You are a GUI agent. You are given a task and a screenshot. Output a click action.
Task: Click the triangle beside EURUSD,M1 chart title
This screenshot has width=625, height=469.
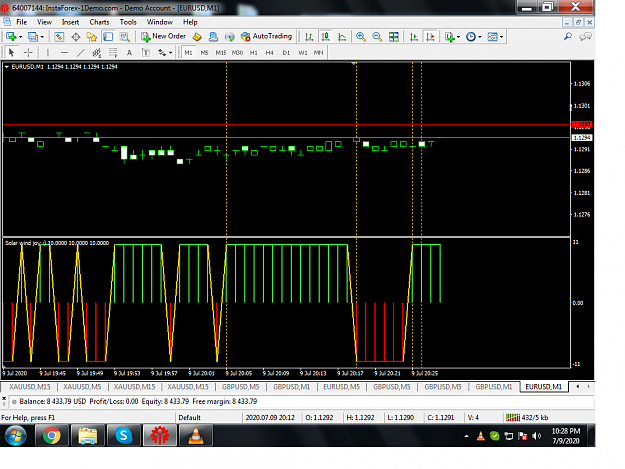(x=7, y=67)
